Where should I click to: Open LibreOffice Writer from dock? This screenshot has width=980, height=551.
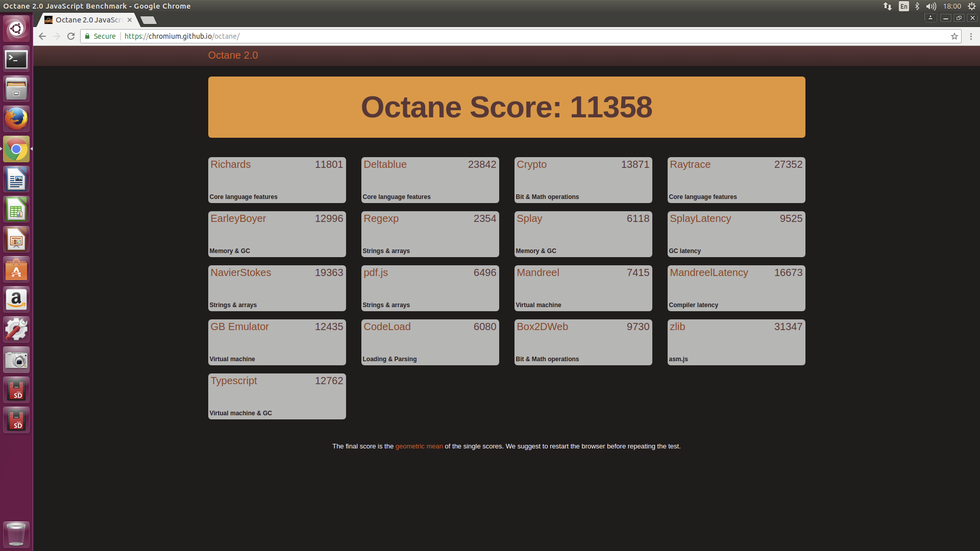pyautogui.click(x=16, y=180)
